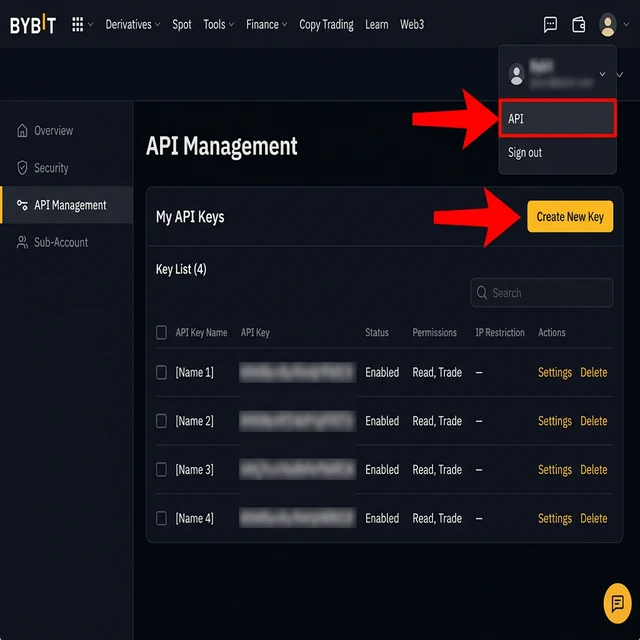
Task: Open the Web3 menu item
Action: coord(412,24)
